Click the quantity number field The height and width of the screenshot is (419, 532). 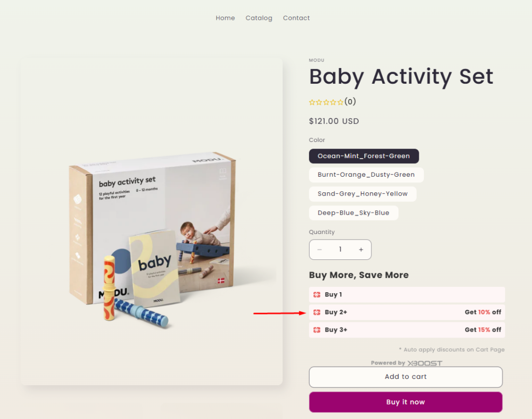tap(340, 250)
